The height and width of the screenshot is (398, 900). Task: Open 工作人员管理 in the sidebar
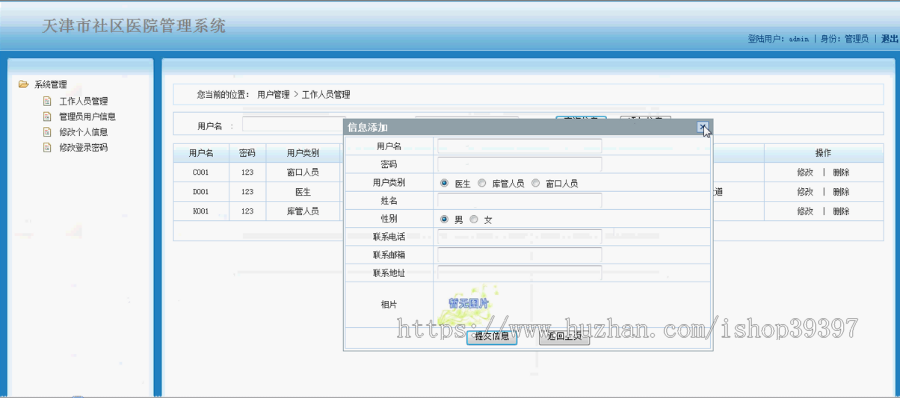(x=83, y=101)
